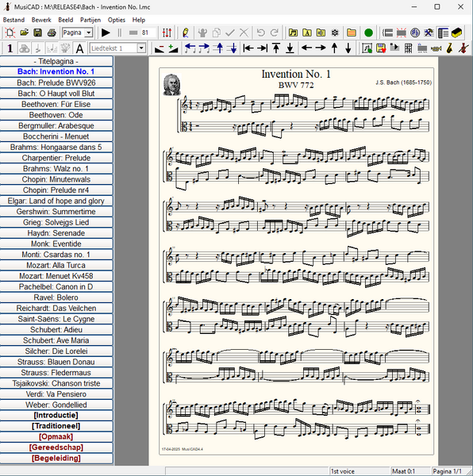Open the text folder icon

307,33
